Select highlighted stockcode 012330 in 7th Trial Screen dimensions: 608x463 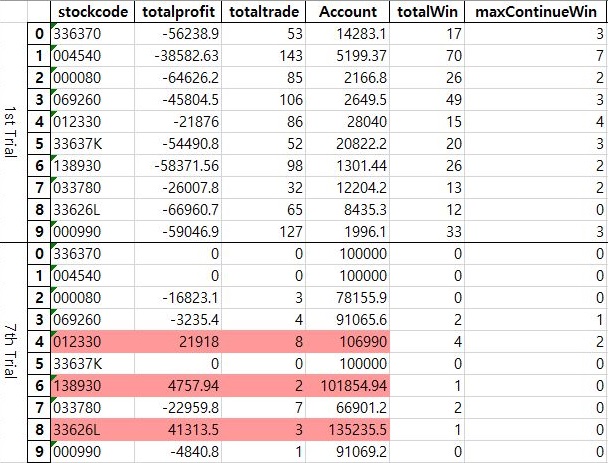92,342
